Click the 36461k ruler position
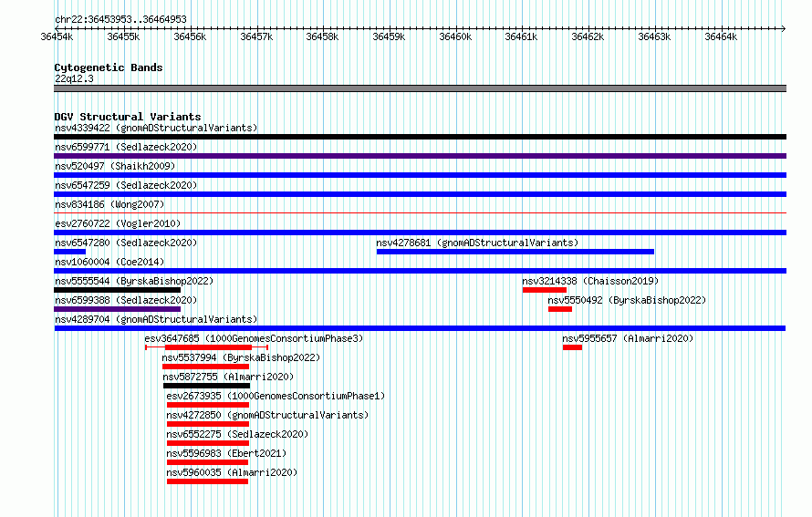This screenshot has width=812, height=517. 521,36
